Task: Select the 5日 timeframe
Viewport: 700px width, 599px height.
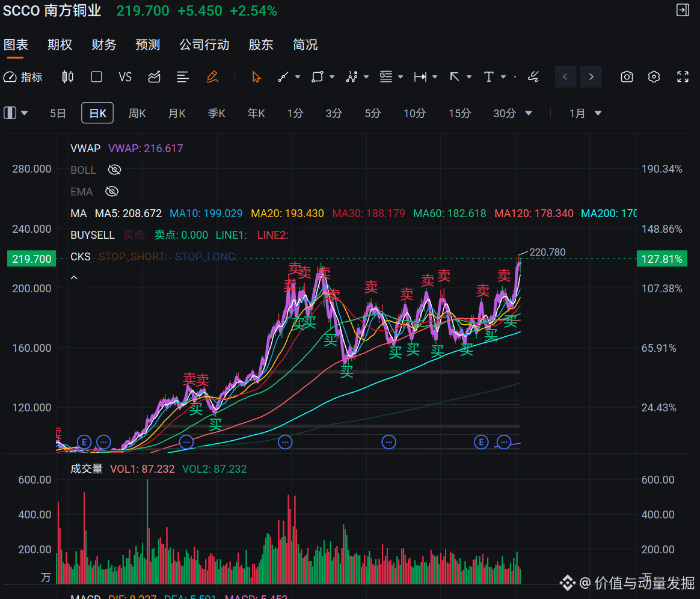Action: point(58,114)
